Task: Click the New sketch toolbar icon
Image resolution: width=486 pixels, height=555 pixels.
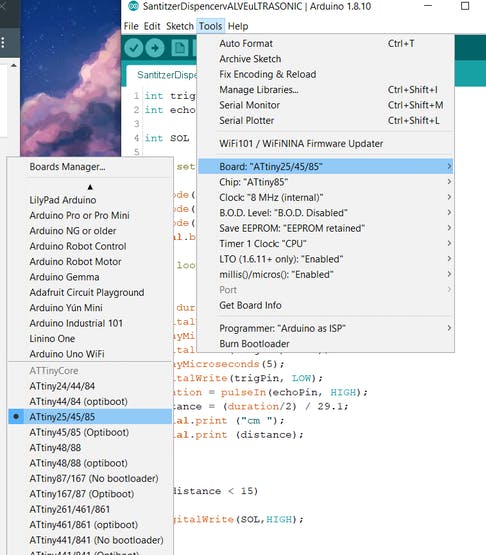Action: 179,48
